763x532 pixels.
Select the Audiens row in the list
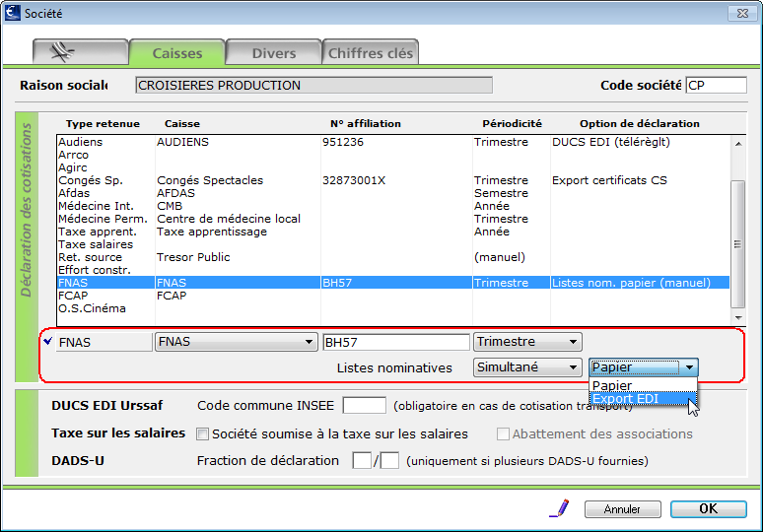[x=393, y=142]
